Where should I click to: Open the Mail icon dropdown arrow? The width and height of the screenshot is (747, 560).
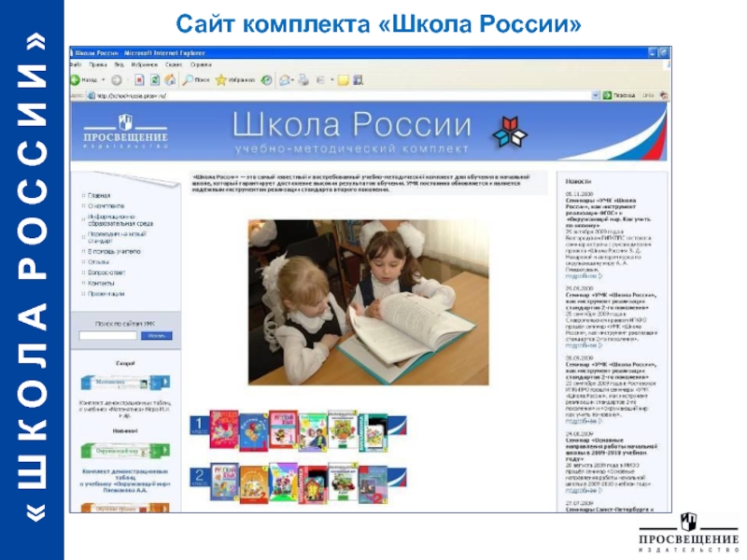tap(292, 80)
